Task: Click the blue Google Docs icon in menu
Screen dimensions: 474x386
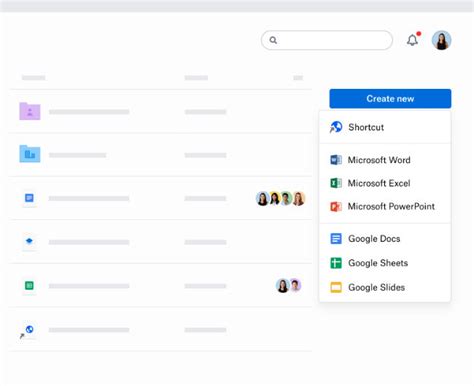Action: [336, 239]
